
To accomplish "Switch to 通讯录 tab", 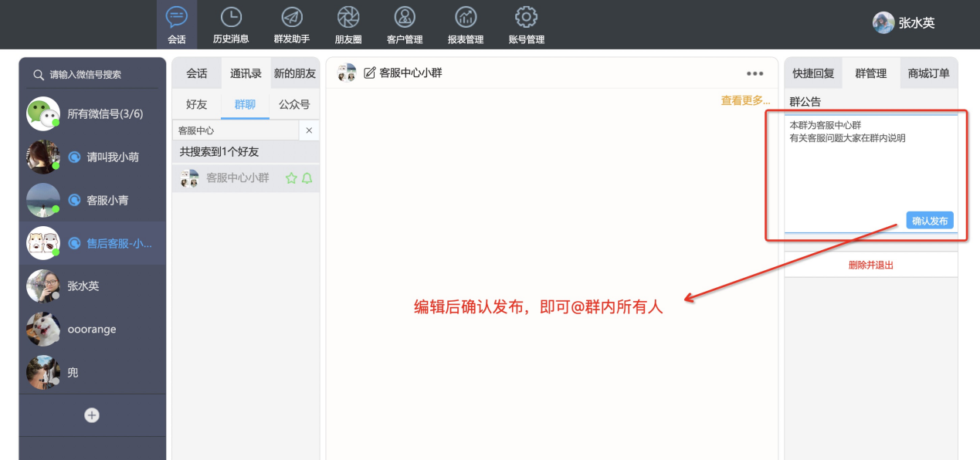I will (246, 73).
